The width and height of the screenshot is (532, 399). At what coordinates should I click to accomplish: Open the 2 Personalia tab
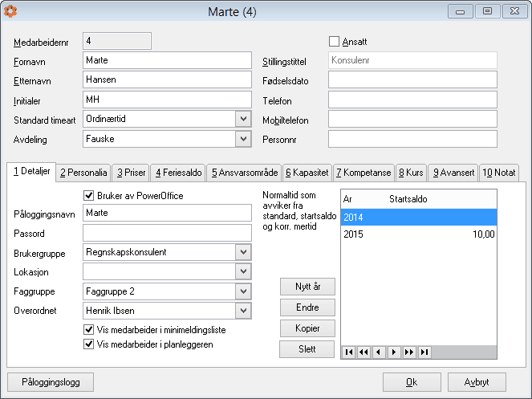coord(83,173)
